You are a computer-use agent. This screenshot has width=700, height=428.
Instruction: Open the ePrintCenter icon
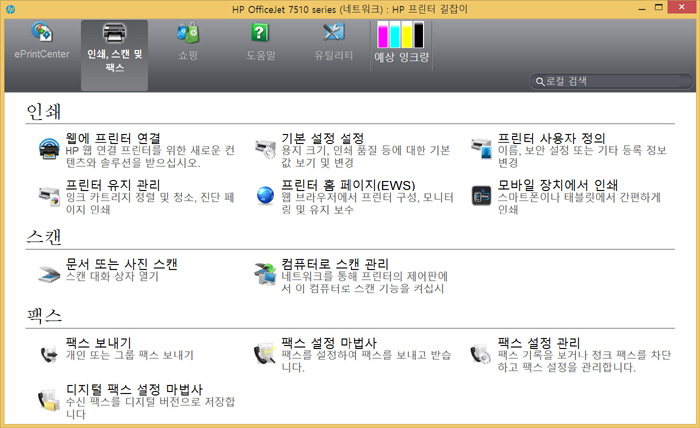(x=42, y=33)
